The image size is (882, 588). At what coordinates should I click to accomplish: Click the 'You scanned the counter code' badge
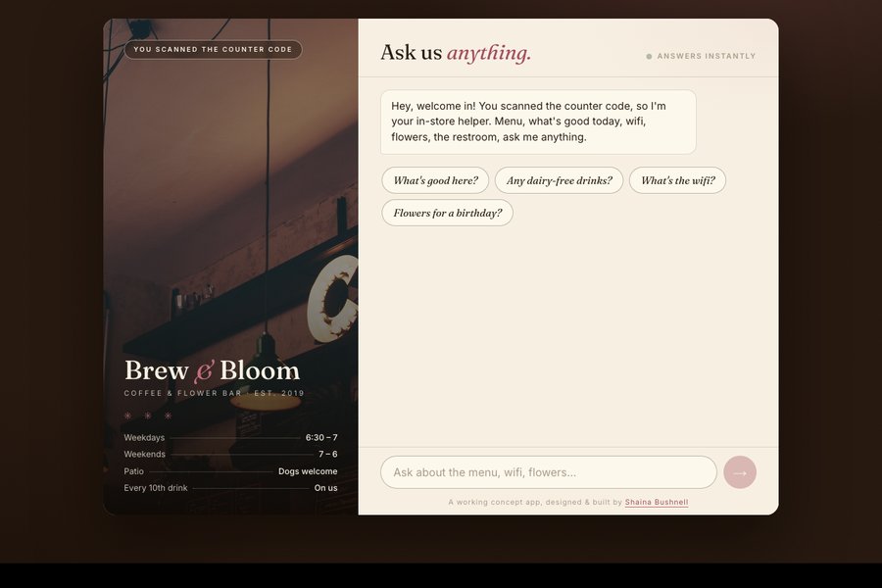214,50
